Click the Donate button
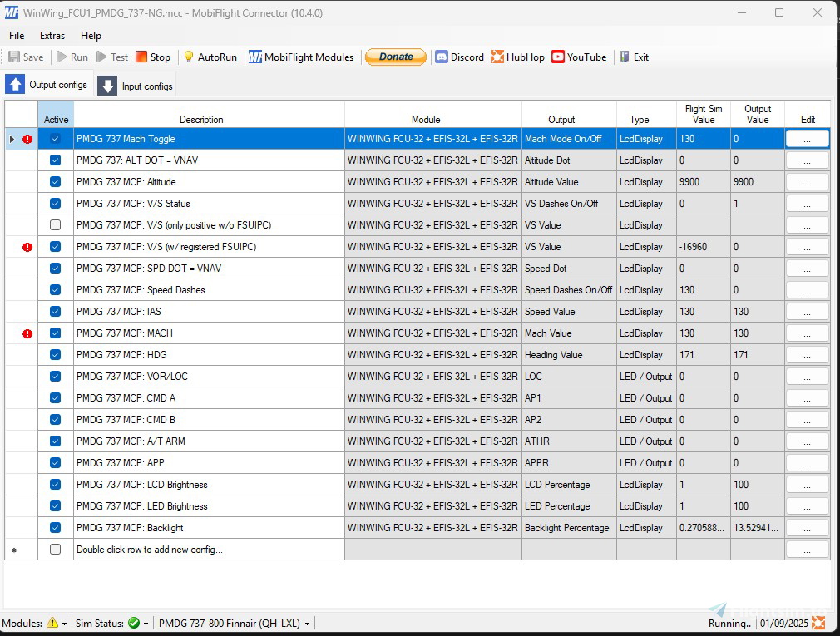This screenshot has width=840, height=636. 396,57
